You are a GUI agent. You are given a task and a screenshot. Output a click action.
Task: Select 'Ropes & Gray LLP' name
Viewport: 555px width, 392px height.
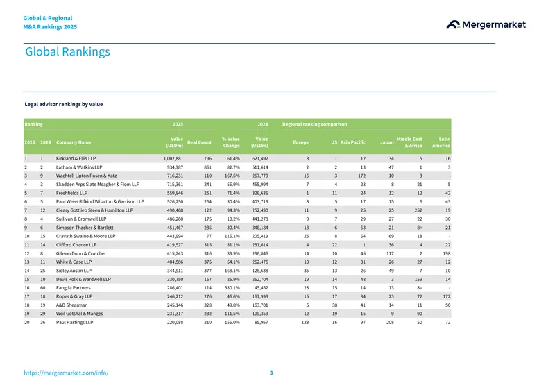pos(74,296)
